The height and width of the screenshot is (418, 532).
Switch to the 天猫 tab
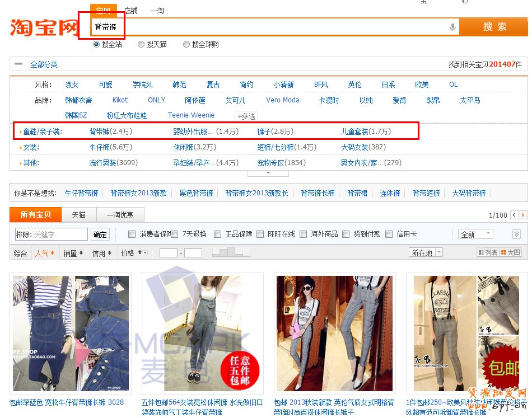pyautogui.click(x=78, y=215)
